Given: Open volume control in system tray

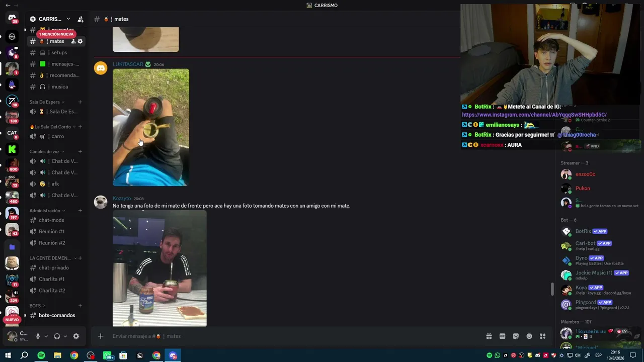Looking at the screenshot, I should (578, 355).
